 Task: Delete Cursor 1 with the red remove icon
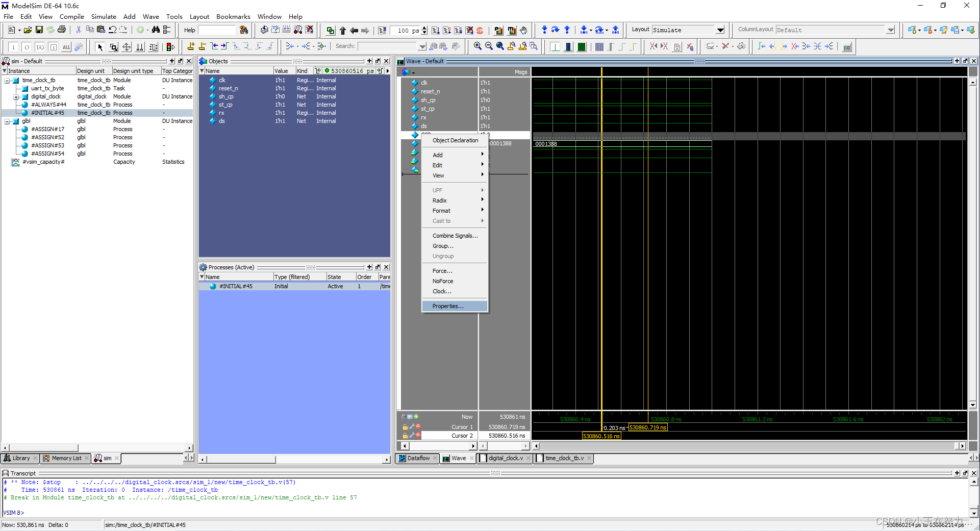pyautogui.click(x=418, y=427)
